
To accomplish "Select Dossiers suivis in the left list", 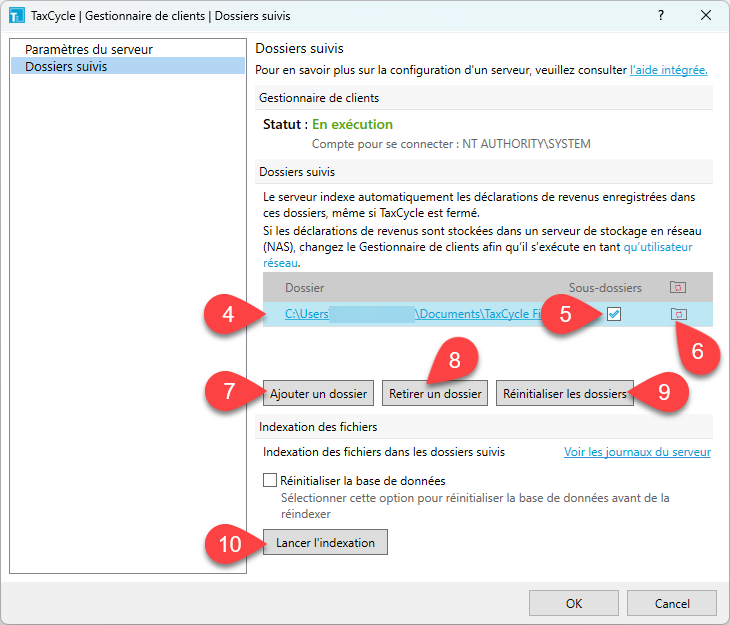I will coord(128,66).
